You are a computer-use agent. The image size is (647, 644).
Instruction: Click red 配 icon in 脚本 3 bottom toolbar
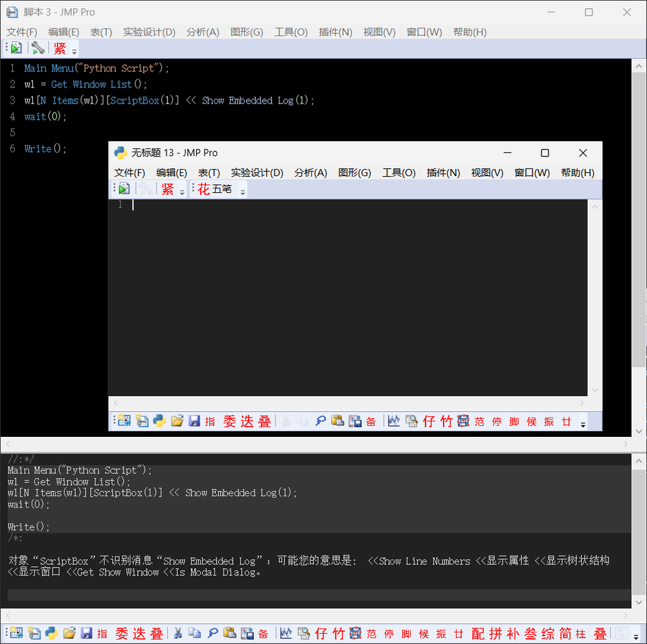coord(478,633)
